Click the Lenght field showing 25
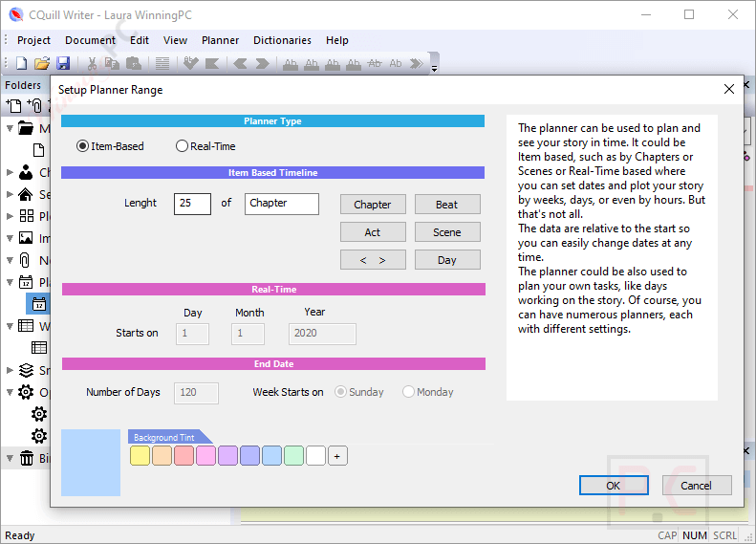Image resolution: width=756 pixels, height=544 pixels. 192,204
